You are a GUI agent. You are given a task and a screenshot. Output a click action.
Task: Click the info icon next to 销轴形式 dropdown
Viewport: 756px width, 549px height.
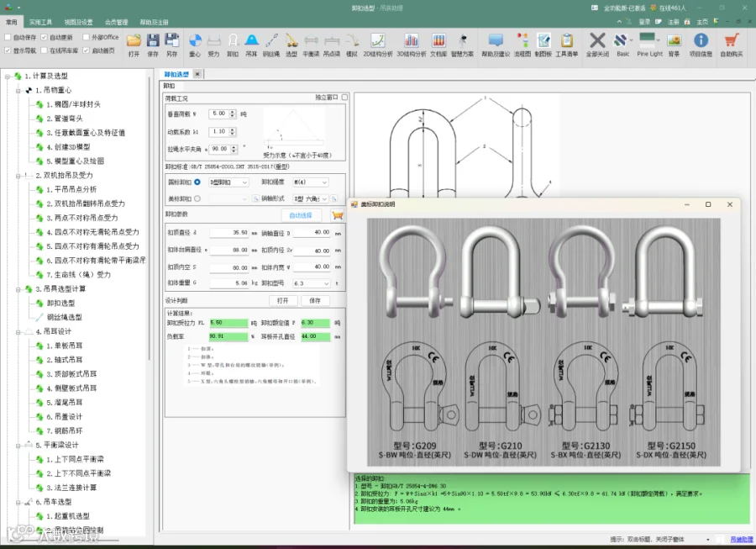pyautogui.click(x=334, y=198)
